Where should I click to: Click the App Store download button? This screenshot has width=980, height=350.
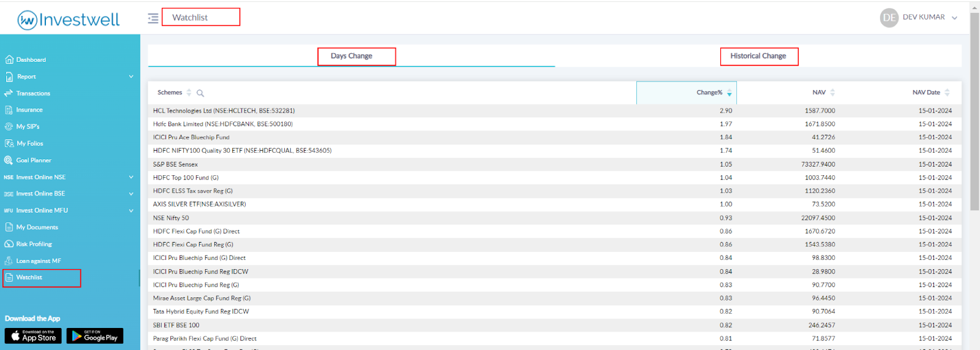33,336
